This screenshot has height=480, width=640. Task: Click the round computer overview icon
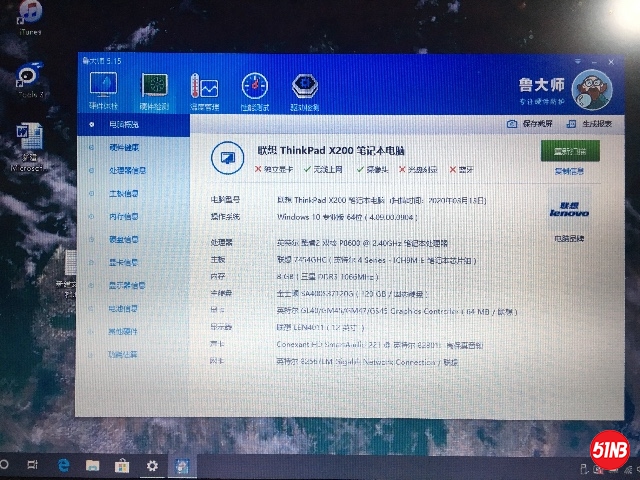point(227,158)
